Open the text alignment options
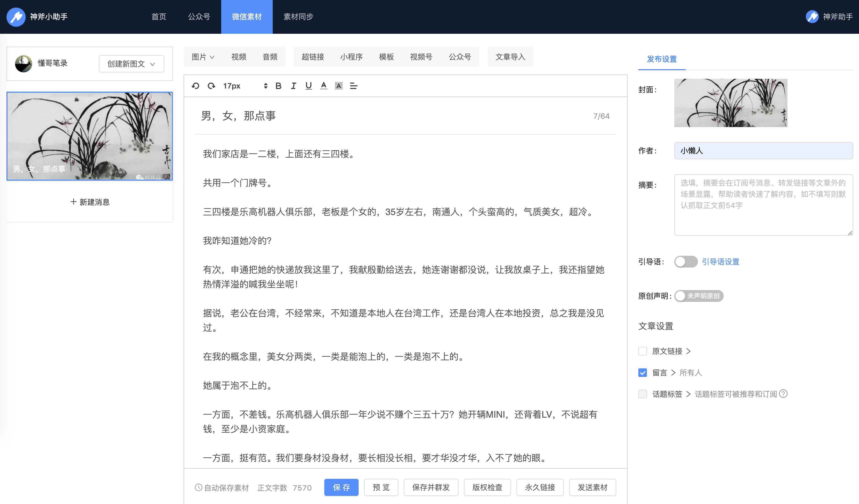 coord(354,86)
